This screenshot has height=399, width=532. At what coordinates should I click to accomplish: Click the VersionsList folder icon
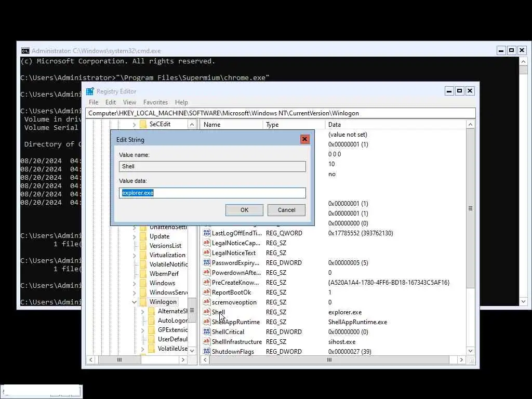143,246
